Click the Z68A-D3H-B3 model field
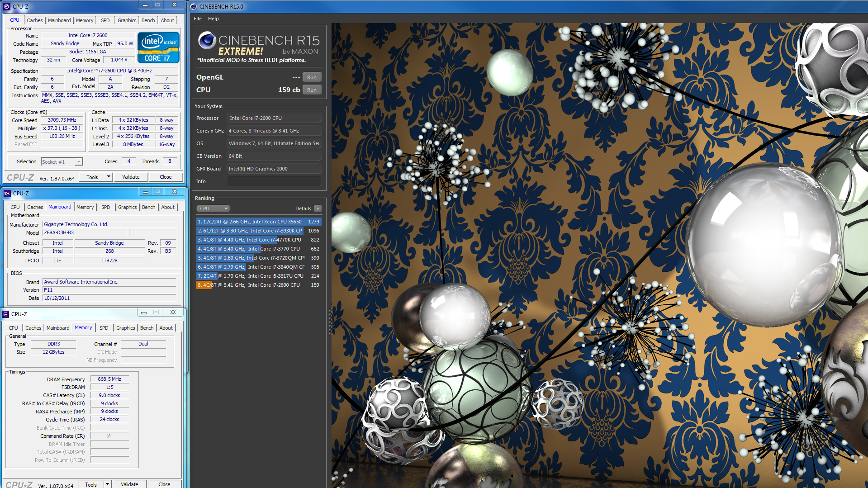The height and width of the screenshot is (488, 868). (85, 232)
